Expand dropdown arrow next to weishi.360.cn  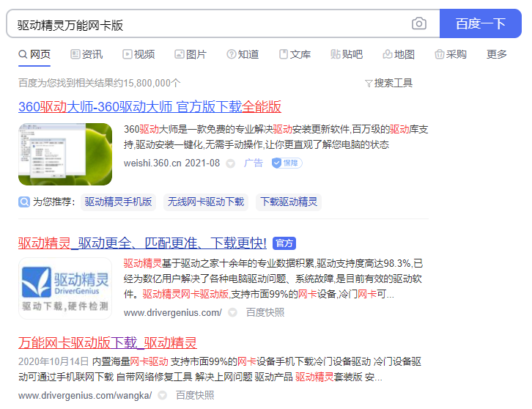(x=231, y=163)
